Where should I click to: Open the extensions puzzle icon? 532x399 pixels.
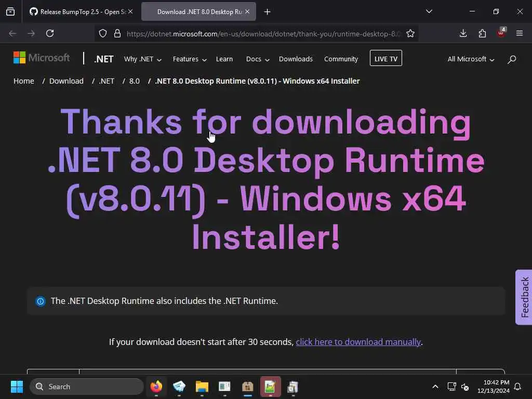482,33
